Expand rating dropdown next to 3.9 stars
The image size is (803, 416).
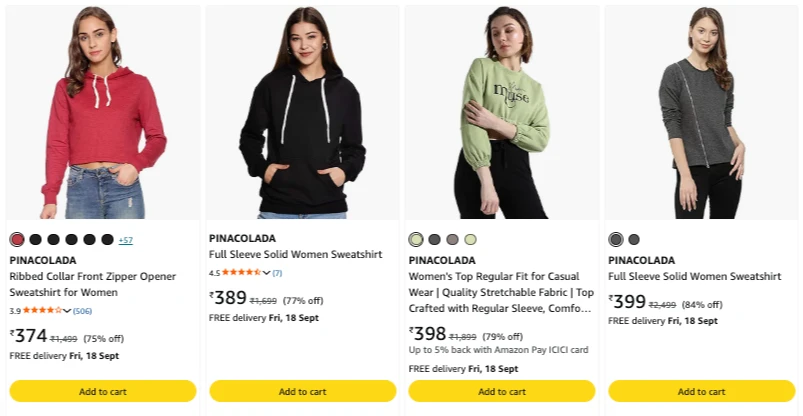coord(67,310)
